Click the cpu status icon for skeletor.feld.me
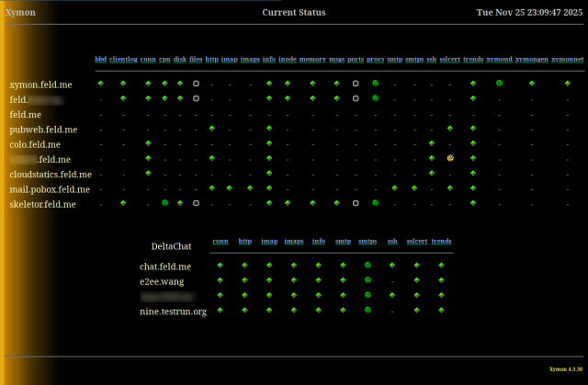The height and width of the screenshot is (385, 588). click(164, 203)
